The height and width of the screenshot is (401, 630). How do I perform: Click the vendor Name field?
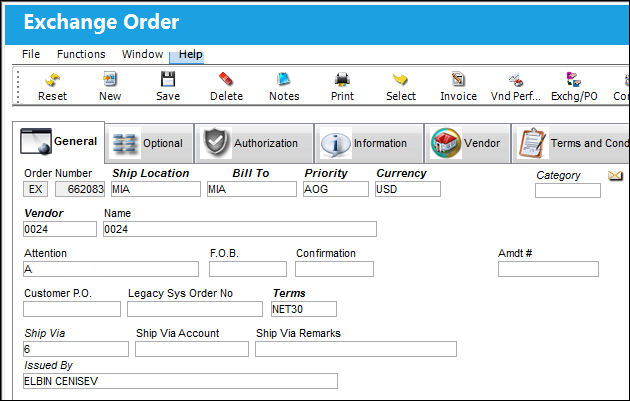[x=240, y=229]
